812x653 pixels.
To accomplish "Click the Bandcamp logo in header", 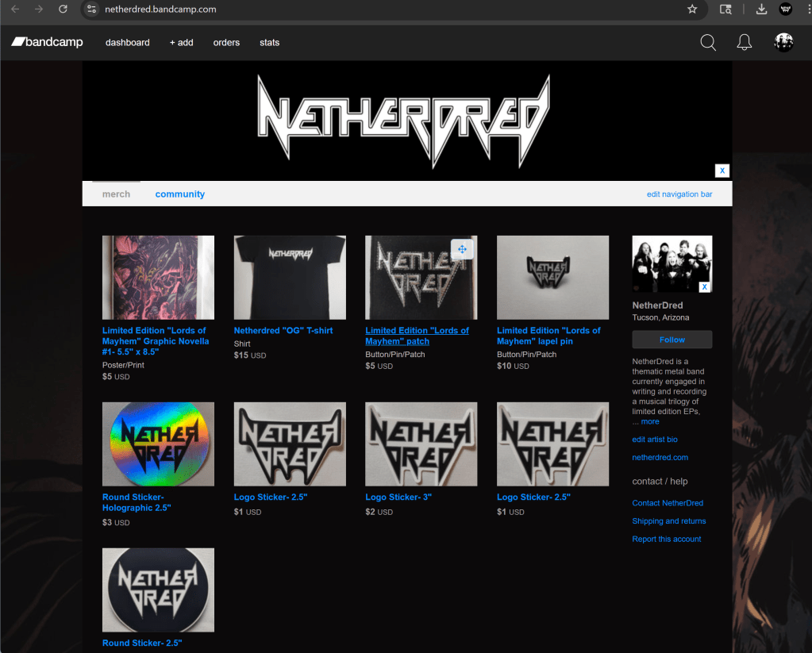I will 47,42.
